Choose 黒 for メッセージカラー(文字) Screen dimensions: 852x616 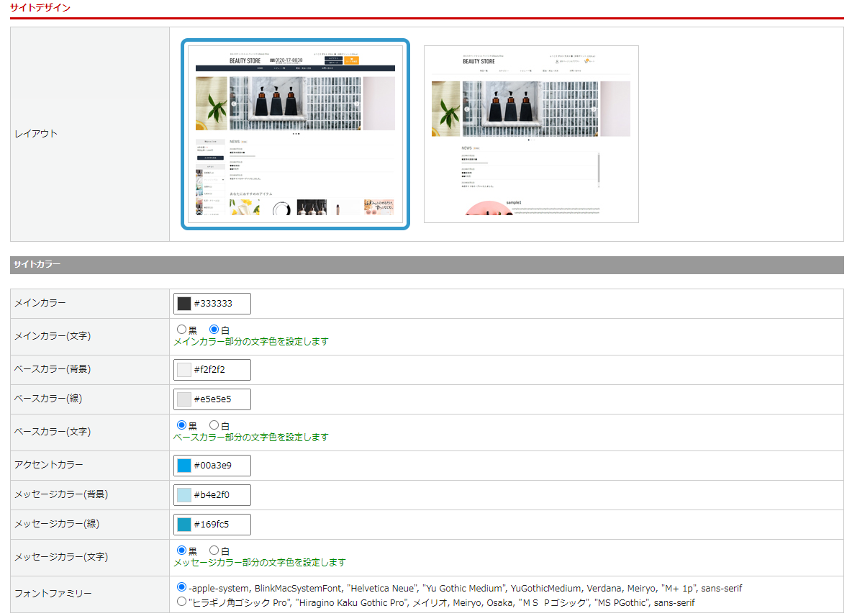click(181, 551)
